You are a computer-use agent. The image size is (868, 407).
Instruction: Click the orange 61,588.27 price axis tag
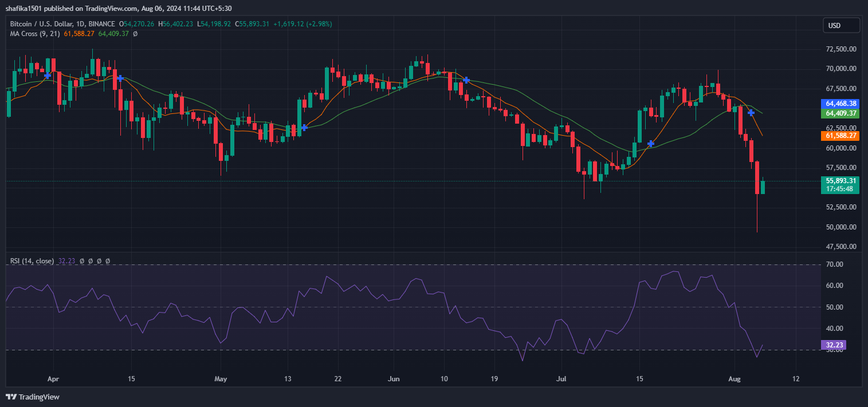point(840,136)
